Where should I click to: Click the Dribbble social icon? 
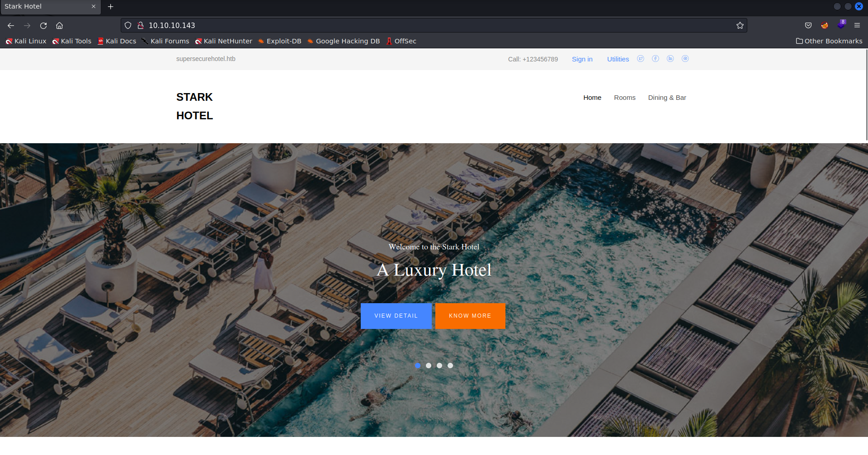pyautogui.click(x=685, y=59)
